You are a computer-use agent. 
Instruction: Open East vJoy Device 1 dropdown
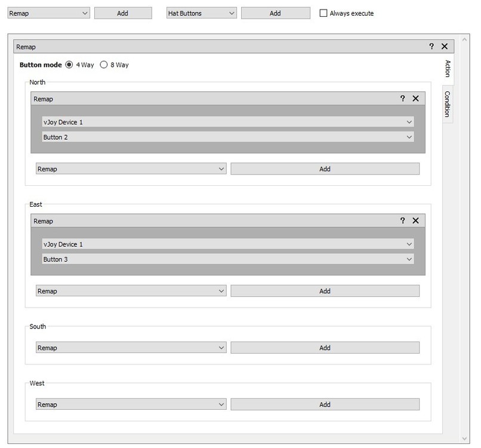(x=228, y=244)
